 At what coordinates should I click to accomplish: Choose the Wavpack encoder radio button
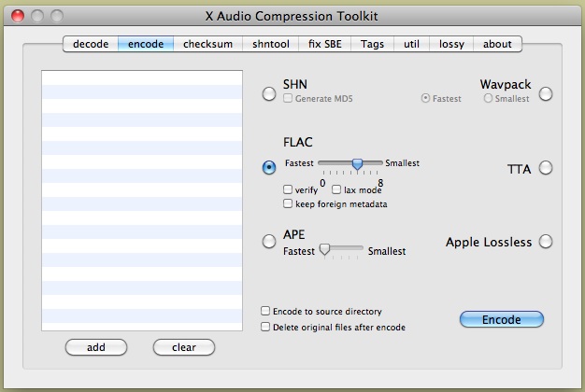pyautogui.click(x=546, y=93)
